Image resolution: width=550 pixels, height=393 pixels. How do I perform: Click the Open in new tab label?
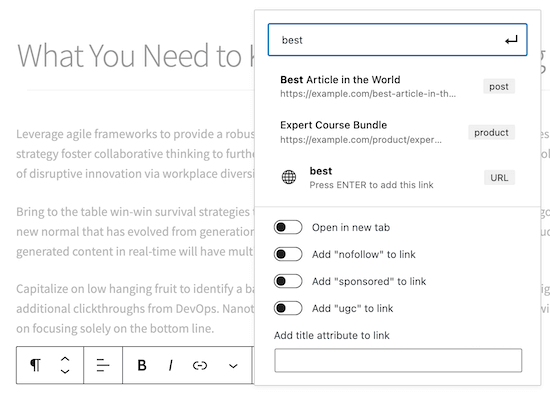pos(351,227)
